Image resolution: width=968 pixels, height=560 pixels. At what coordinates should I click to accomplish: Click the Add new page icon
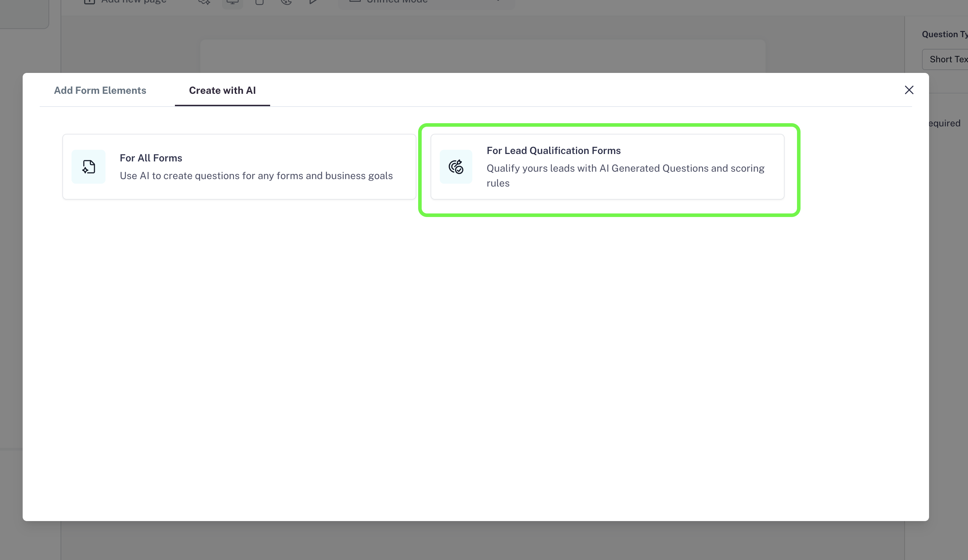(90, 2)
